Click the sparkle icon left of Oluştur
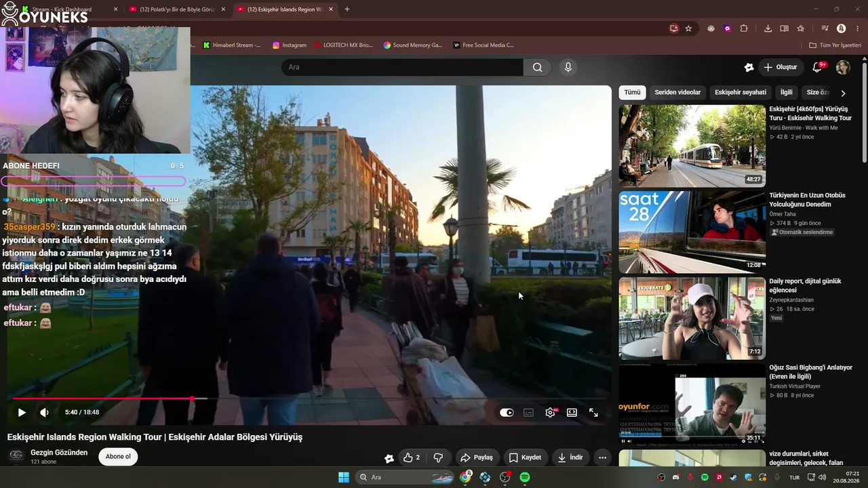This screenshot has height=488, width=868. 749,67
